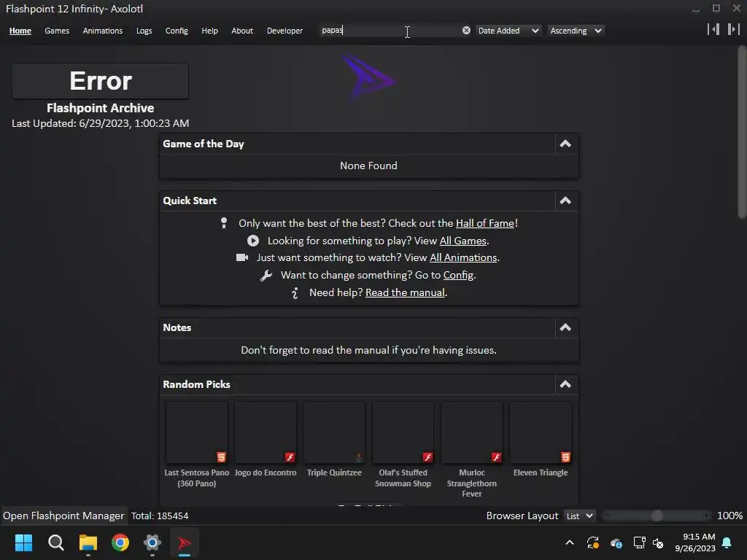Follow the All Animations link

[463, 257]
